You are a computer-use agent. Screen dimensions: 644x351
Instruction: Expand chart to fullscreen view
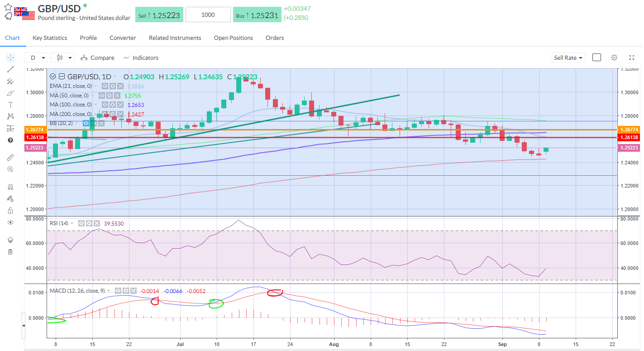(632, 58)
